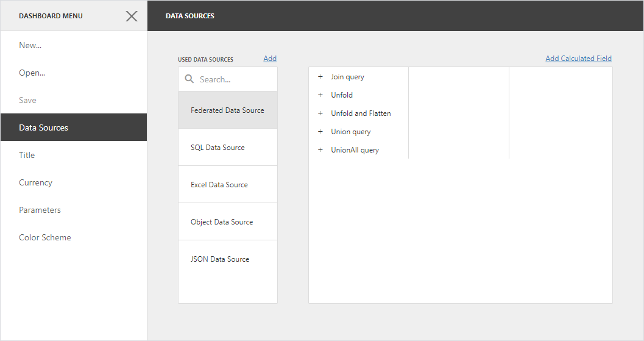Click the plus icon beside Union query
The image size is (644, 341).
(x=320, y=132)
